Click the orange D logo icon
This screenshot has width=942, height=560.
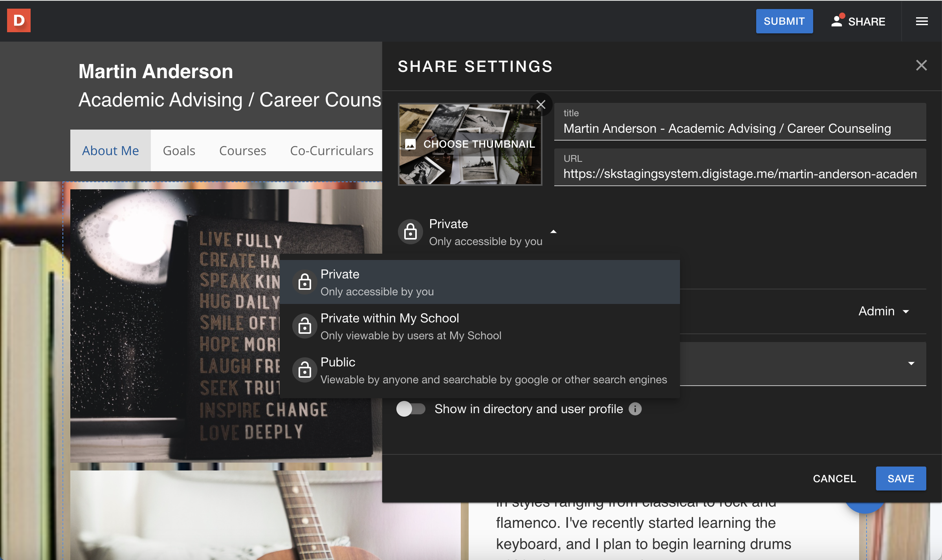pos(18,20)
